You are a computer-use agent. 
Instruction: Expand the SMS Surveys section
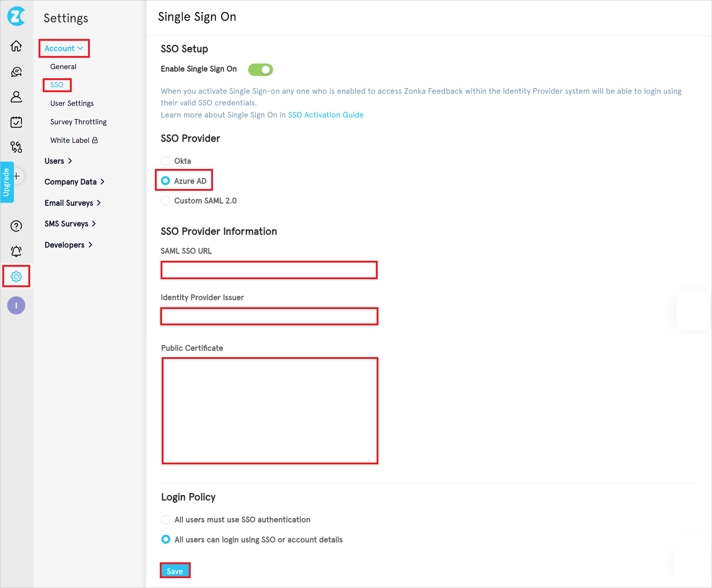click(x=70, y=224)
